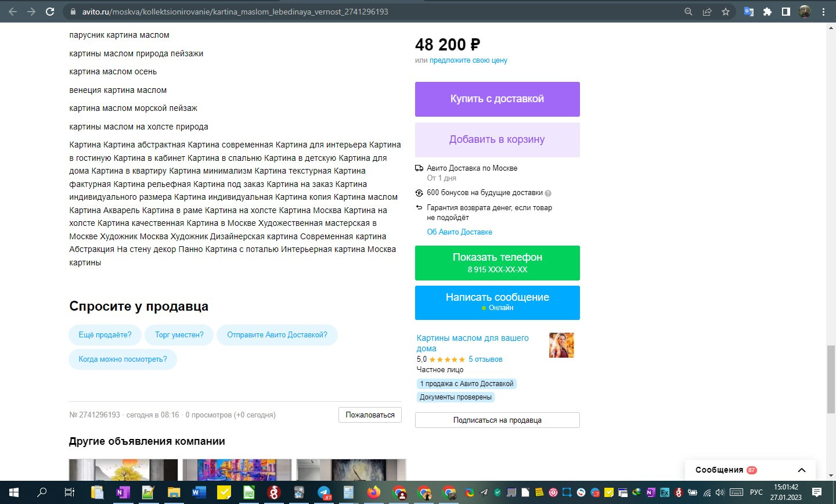
Task: Click the 48 200 ₽ price text
Action: 448,45
